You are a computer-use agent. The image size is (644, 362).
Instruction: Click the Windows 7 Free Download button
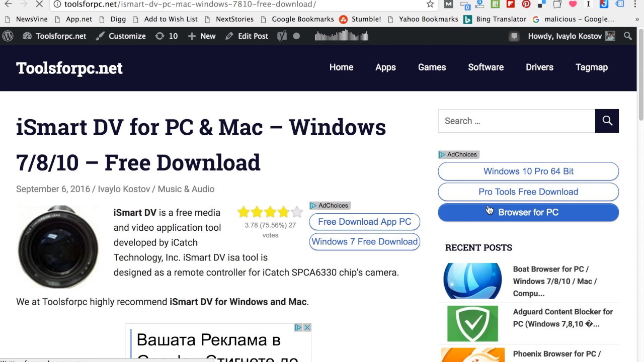tap(364, 241)
